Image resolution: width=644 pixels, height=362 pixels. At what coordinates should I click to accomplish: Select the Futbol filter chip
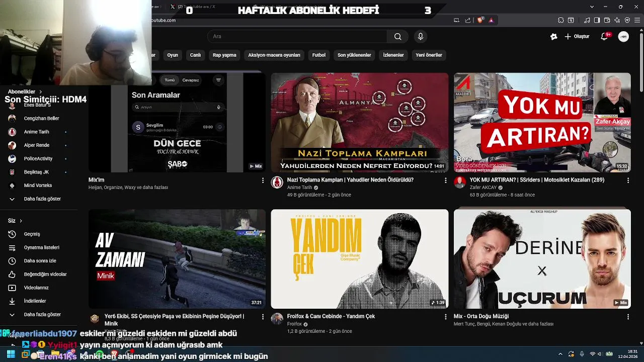pos(319,55)
